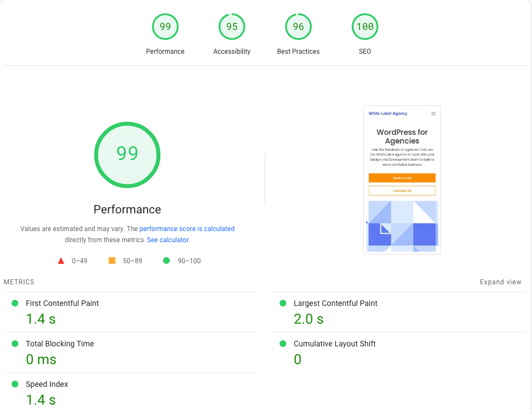Click the Performance score gauge showing 99 at top
Screen dimensions: 532x414
(165, 27)
